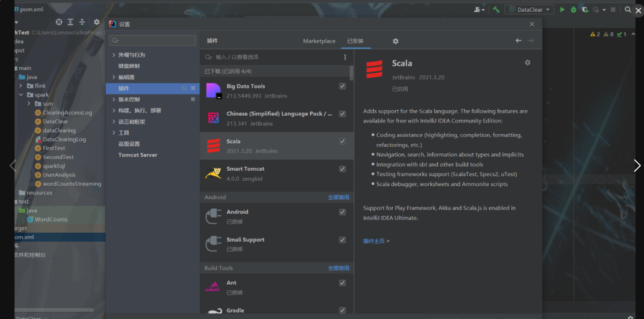Uncheck Android plugin checkbox
The width and height of the screenshot is (644, 319).
click(x=342, y=212)
